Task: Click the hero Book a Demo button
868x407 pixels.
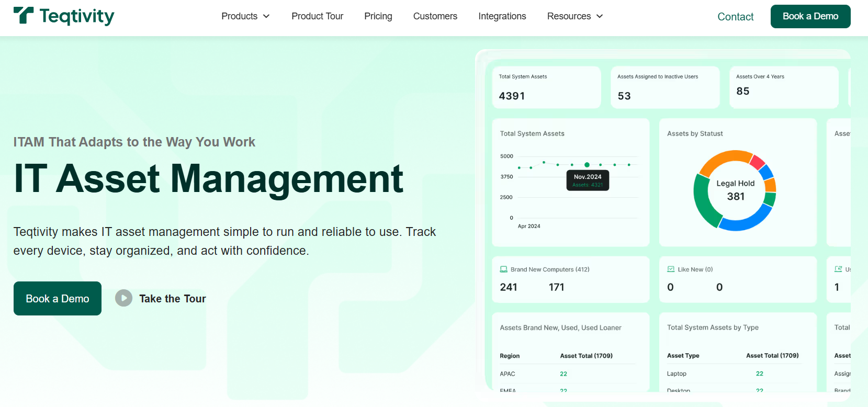Action: click(58, 298)
